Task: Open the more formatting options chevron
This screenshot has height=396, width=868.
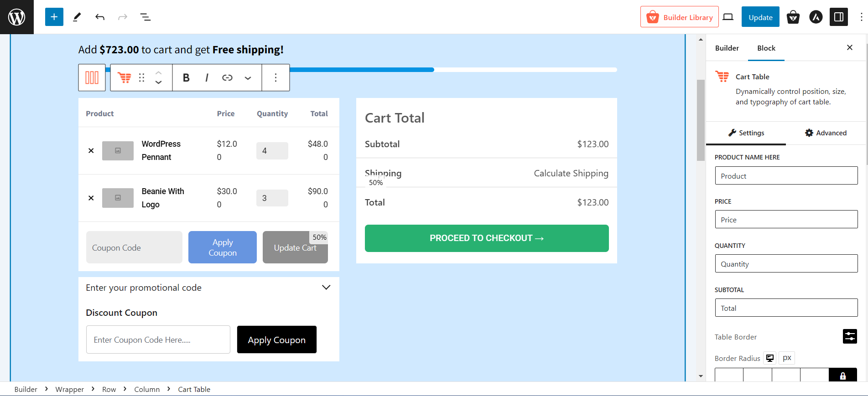Action: pos(248,78)
